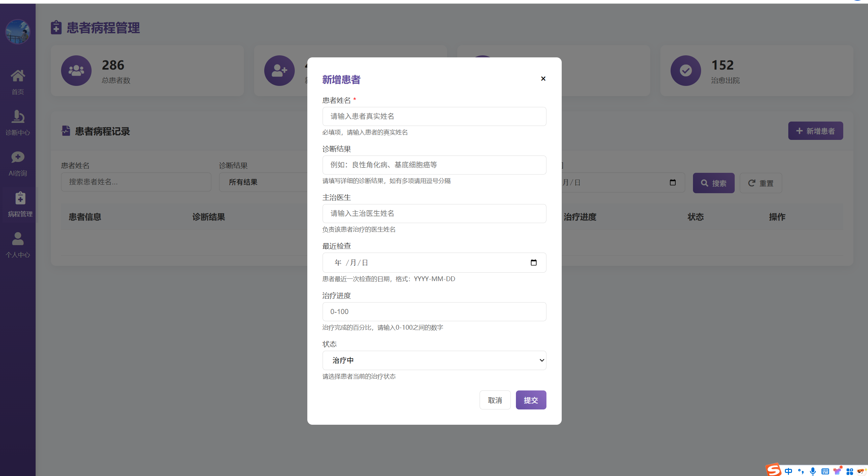Viewport: 868px width, 476px height.
Task: Select 病程管理 clipboard sidebar icon
Action: [x=20, y=198]
